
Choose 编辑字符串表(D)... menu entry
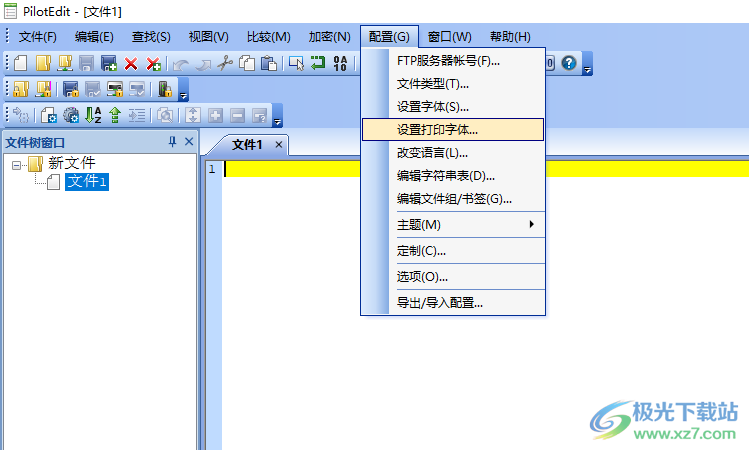point(453,175)
